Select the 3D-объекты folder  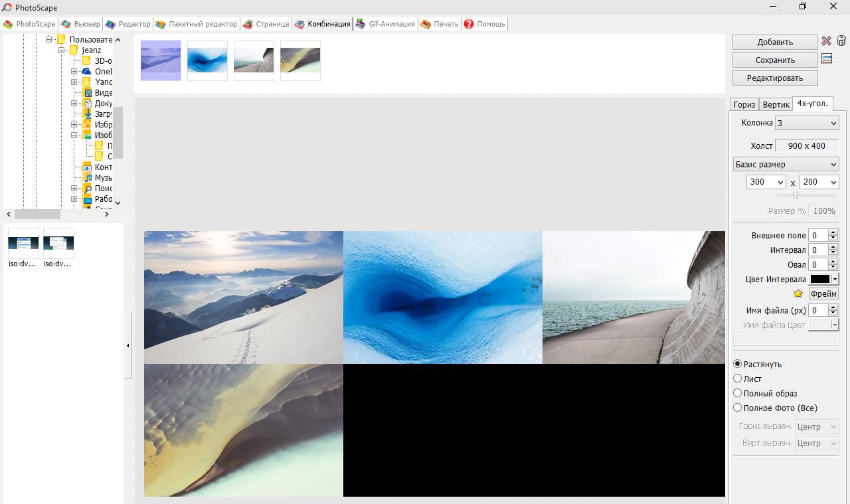coord(98,60)
